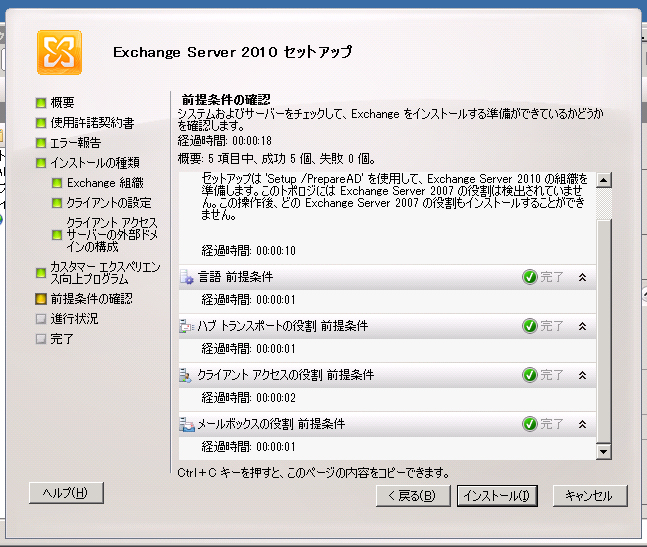Click the green marker beside クライアント アクセス サーバーの外部ドメインの構成

57,235
